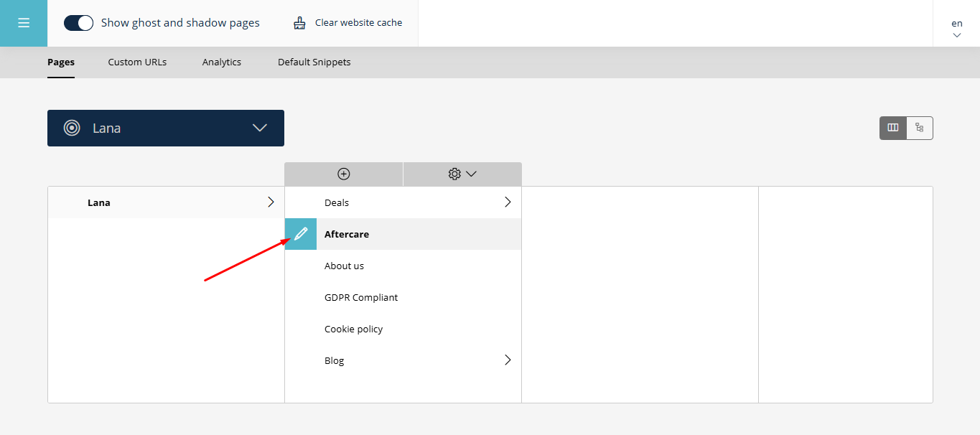Viewport: 980px width, 435px height.
Task: Go to the Default Snippets tab
Action: click(314, 62)
